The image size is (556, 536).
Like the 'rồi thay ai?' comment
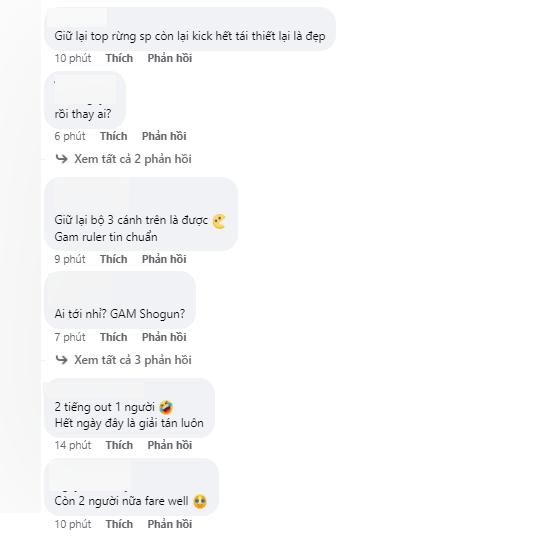point(113,136)
